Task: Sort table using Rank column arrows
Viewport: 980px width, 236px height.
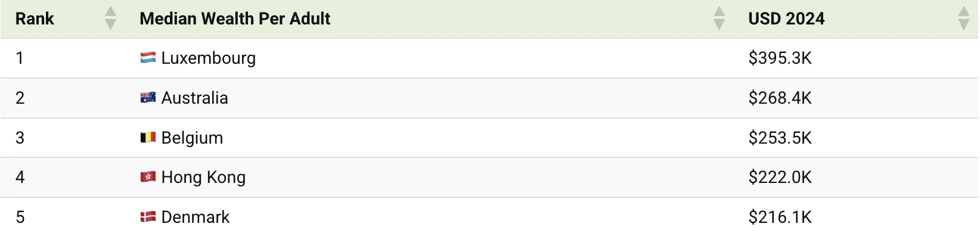Action: point(110,18)
